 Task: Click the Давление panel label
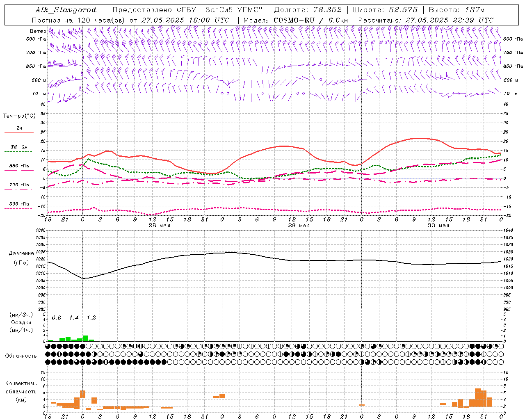[21, 253]
